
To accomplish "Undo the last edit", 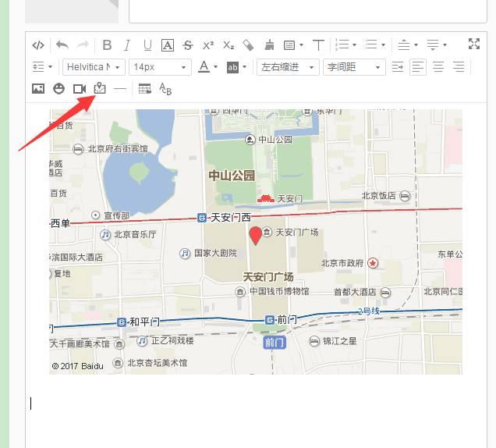I will tap(62, 45).
